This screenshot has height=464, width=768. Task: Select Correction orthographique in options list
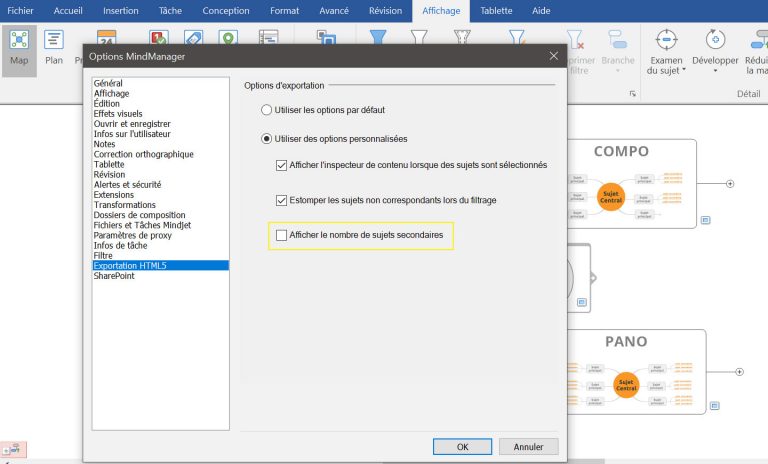(x=144, y=155)
